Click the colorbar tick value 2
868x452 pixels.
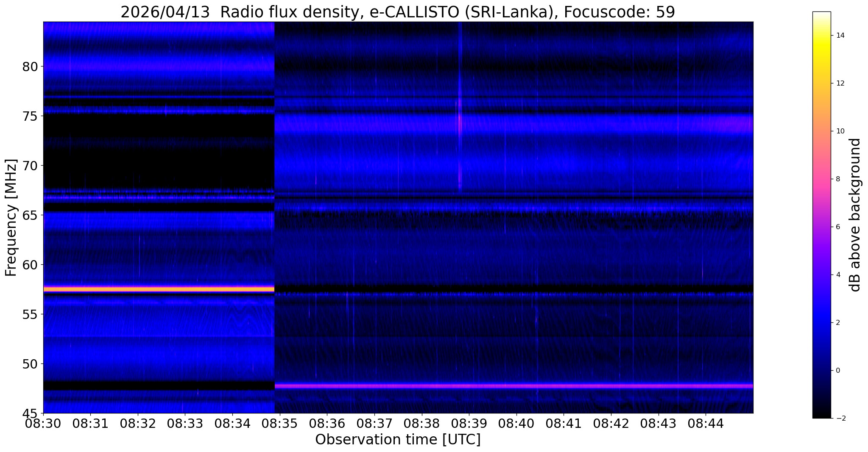click(838, 323)
